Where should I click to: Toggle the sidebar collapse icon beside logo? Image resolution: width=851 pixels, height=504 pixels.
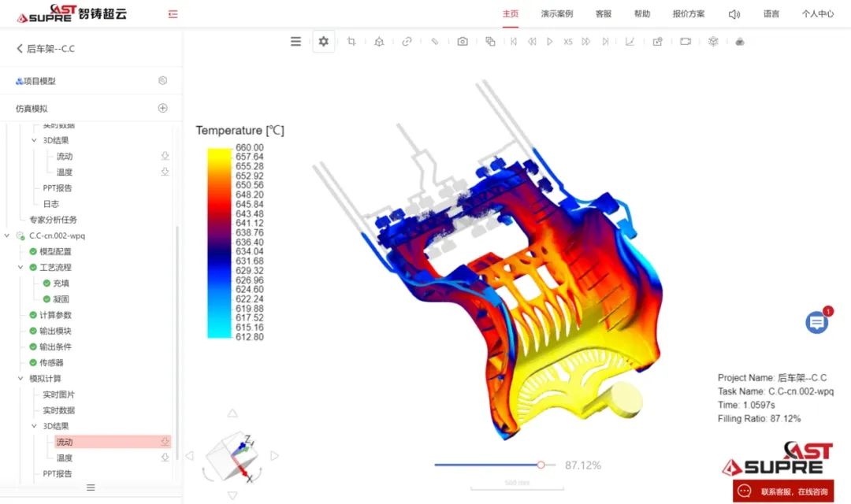pyautogui.click(x=173, y=14)
